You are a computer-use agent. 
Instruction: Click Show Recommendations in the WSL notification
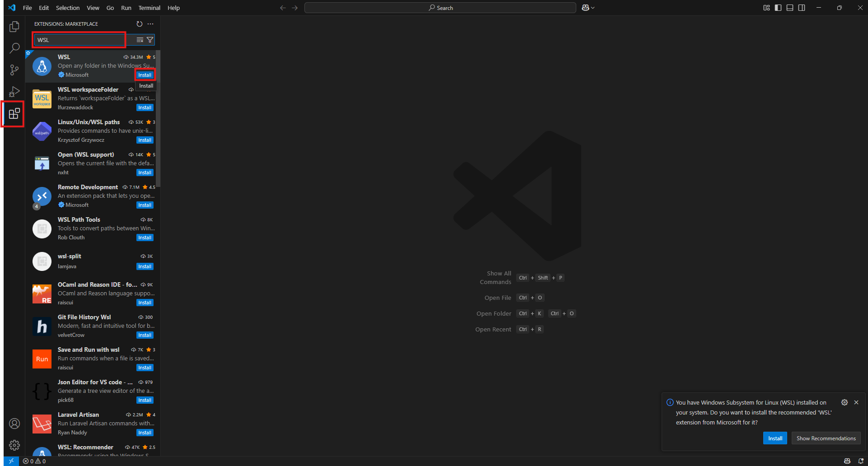click(826, 438)
